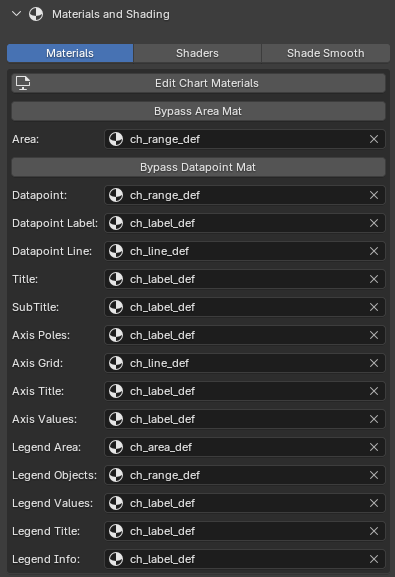The height and width of the screenshot is (577, 395).
Task: Switch to the Shaders tab
Action: (197, 53)
